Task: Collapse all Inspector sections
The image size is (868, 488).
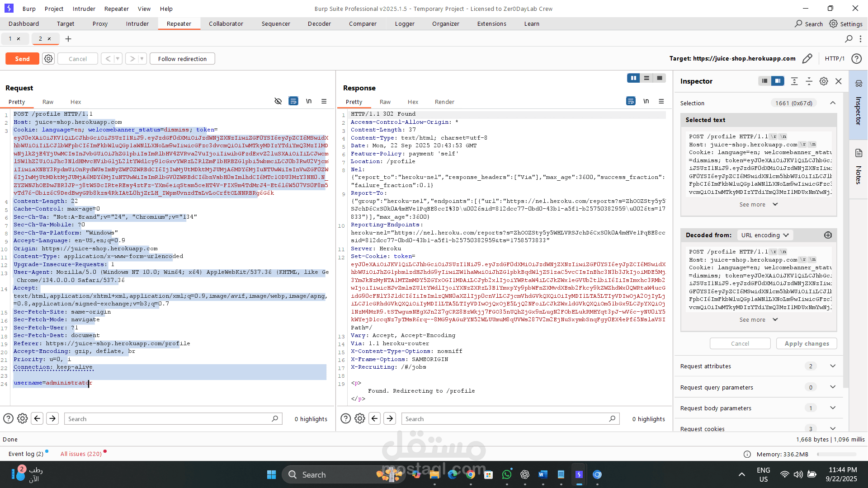Action: point(809,81)
